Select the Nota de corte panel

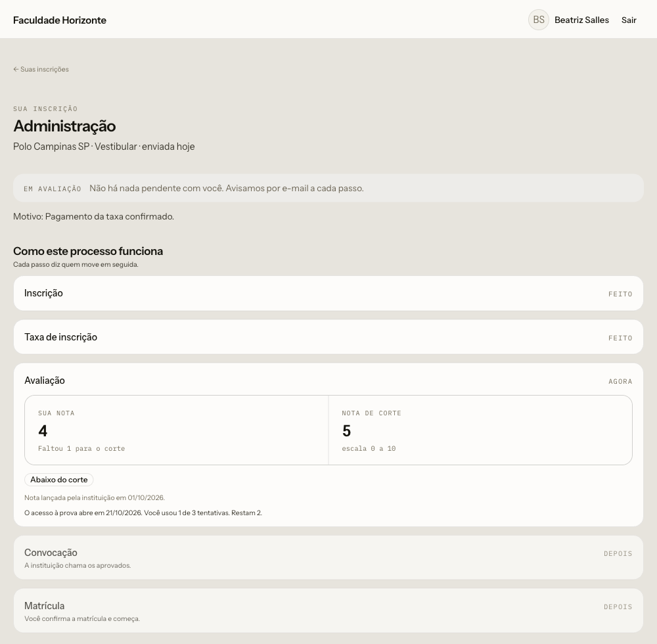[481, 430]
